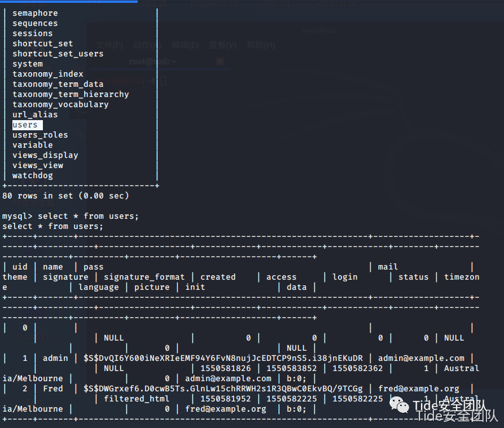Viewport: 504px width, 428px height.
Task: Open the 编辑(E) menu
Action: [x=185, y=45]
